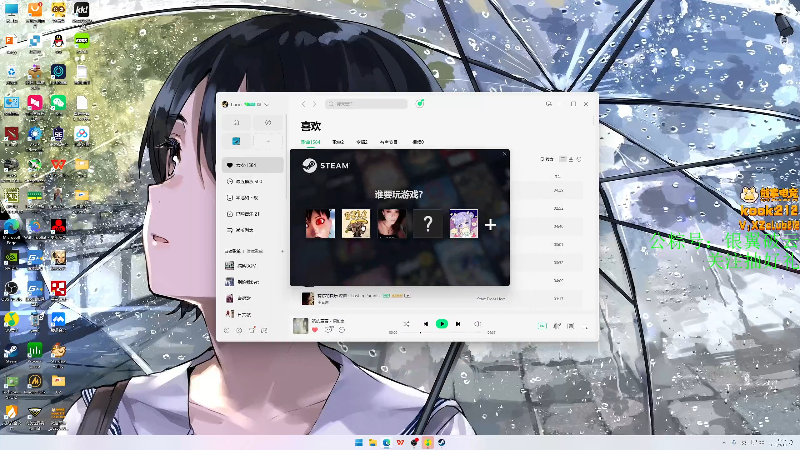Launch OBS Studio from desktop
800x450 pixels.
[x=11, y=290]
